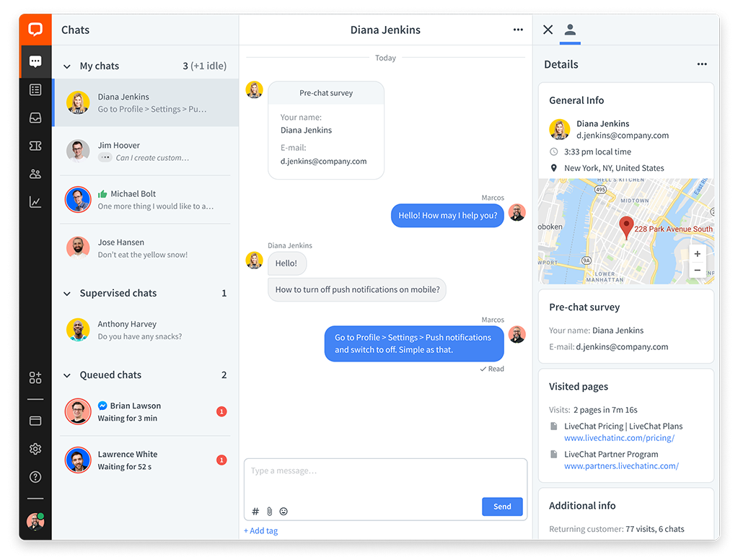Open the emoji picker in message box

click(284, 511)
